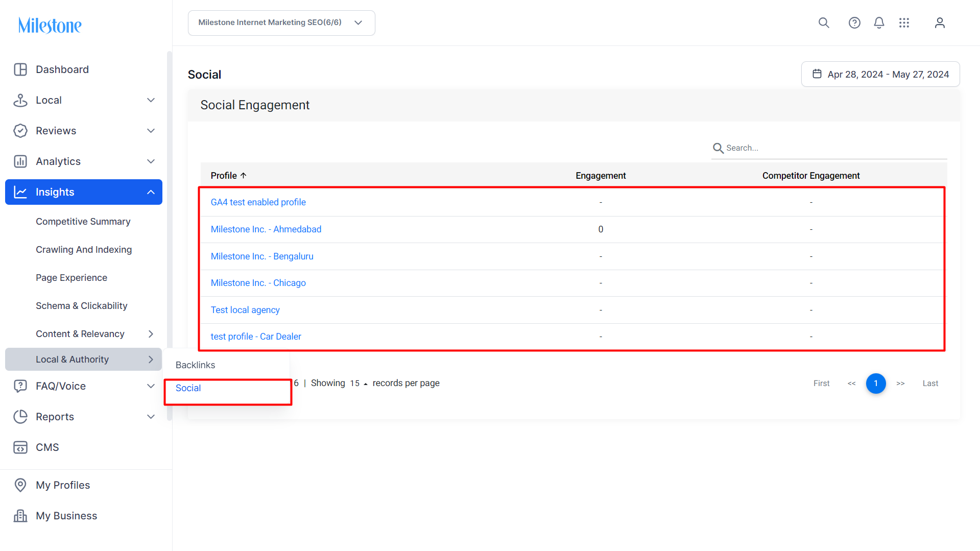This screenshot has width=980, height=551.
Task: Expand the Analytics menu chevron
Action: click(x=151, y=161)
